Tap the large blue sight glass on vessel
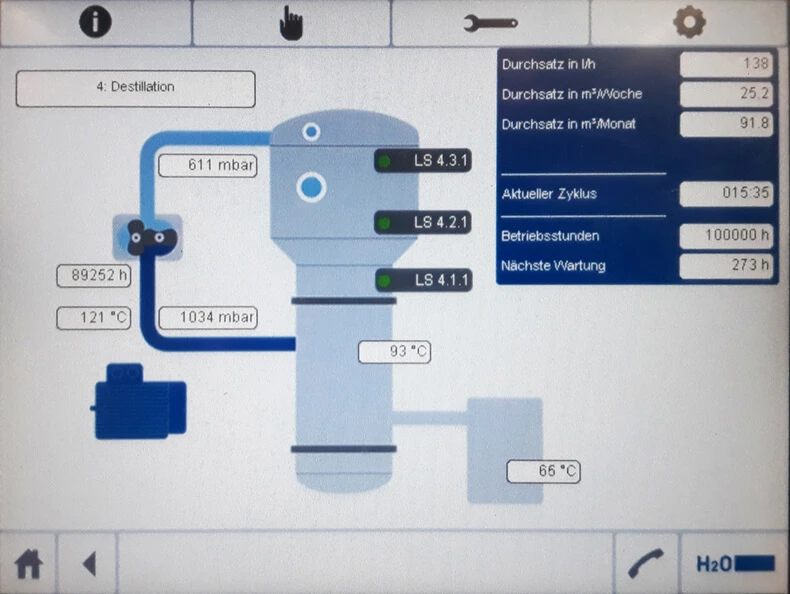790x594 pixels. click(x=311, y=187)
